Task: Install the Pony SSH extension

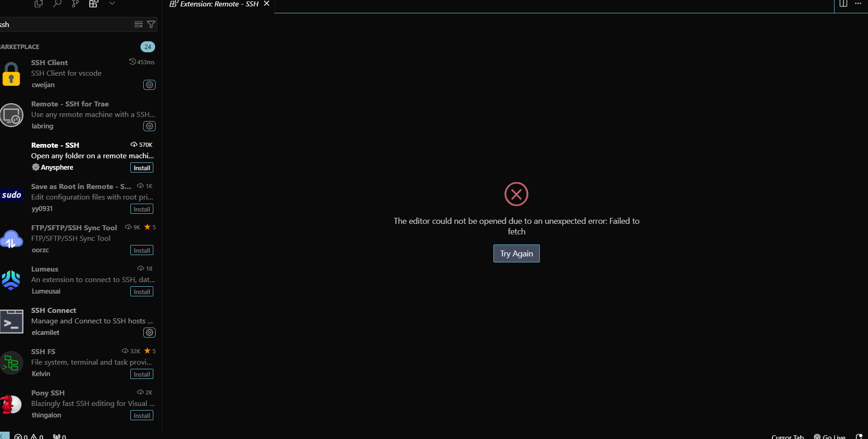Action: [142, 416]
